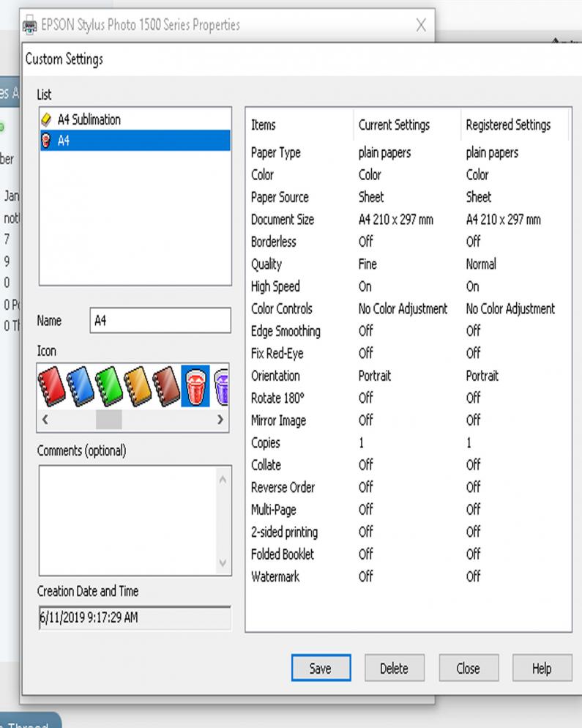The image size is (582, 728).
Task: Click the current Sheet paper source value
Action: [x=371, y=197]
